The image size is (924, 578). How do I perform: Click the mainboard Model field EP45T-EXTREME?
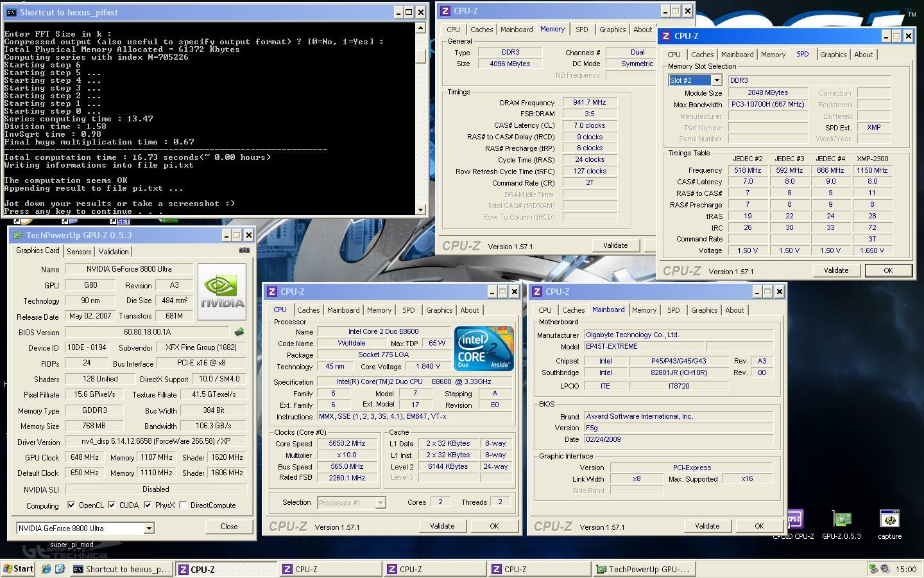[x=644, y=346]
